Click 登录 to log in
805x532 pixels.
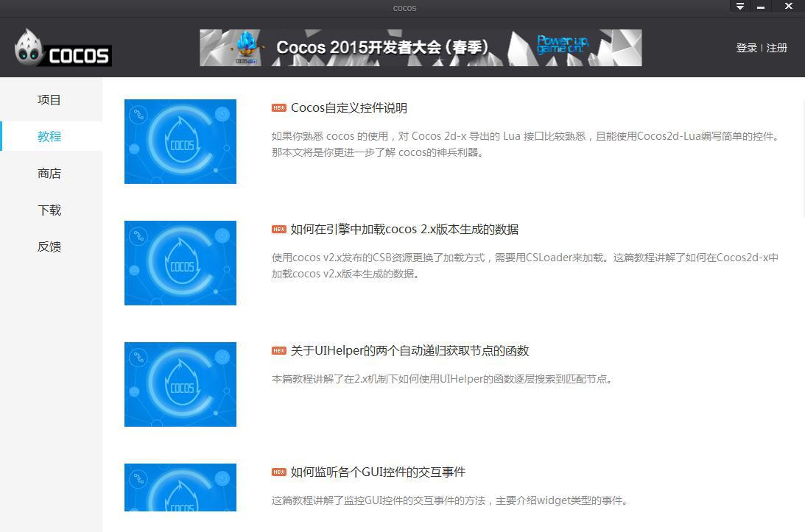[747, 48]
